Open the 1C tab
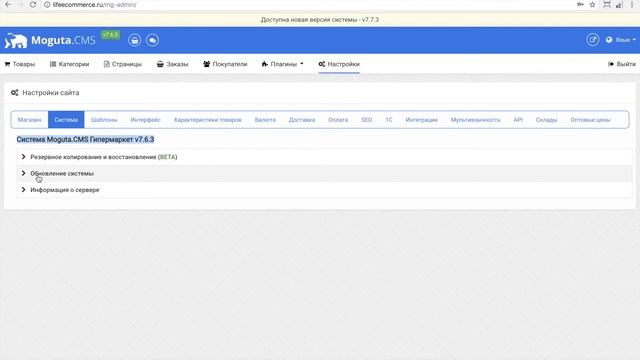Screen dimensions: 640x360 coord(389,120)
